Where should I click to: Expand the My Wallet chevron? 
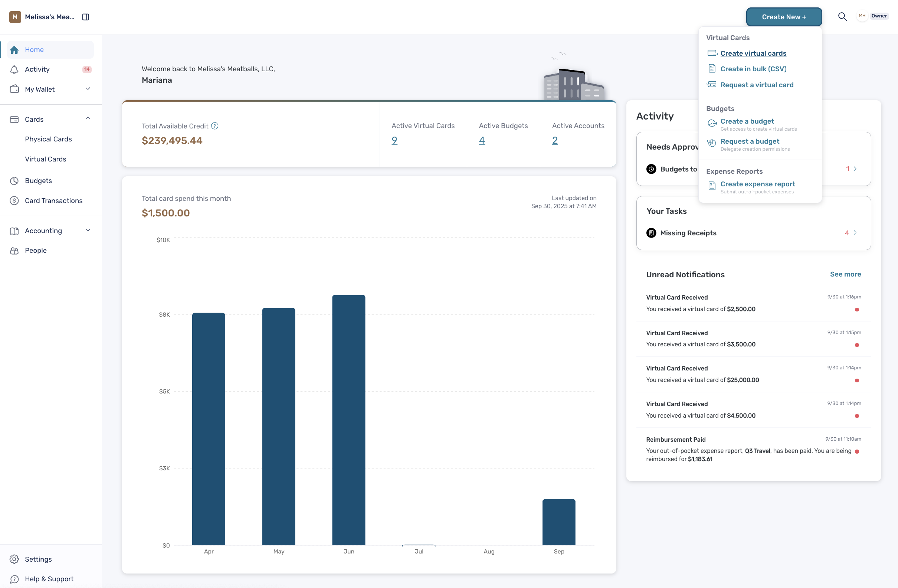[88, 89]
